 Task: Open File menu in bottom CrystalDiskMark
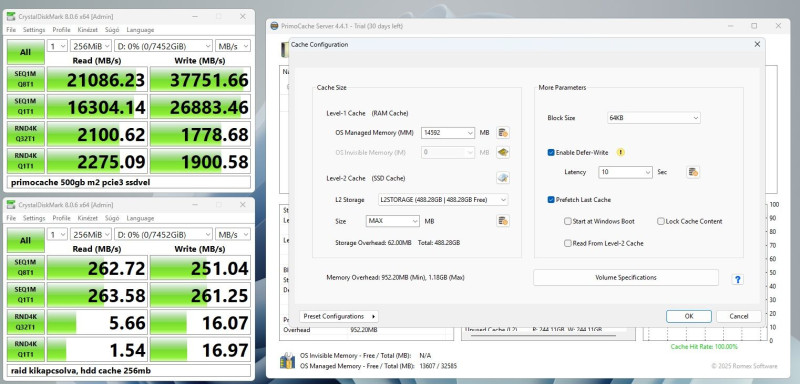tap(11, 218)
